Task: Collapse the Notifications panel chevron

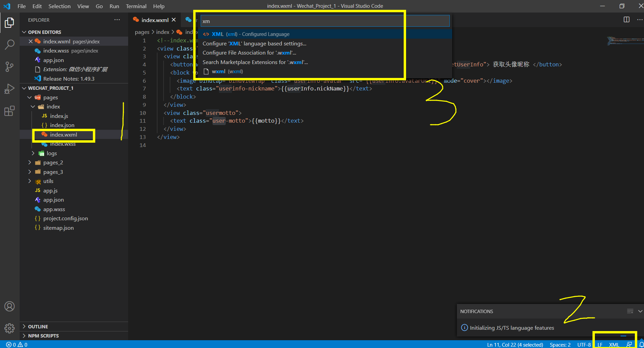Action: tap(640, 311)
